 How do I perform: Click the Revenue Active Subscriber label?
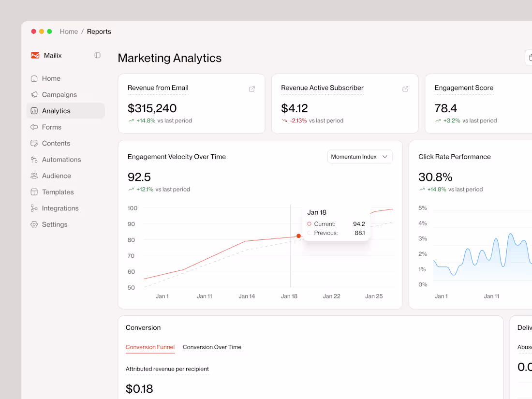pyautogui.click(x=322, y=88)
